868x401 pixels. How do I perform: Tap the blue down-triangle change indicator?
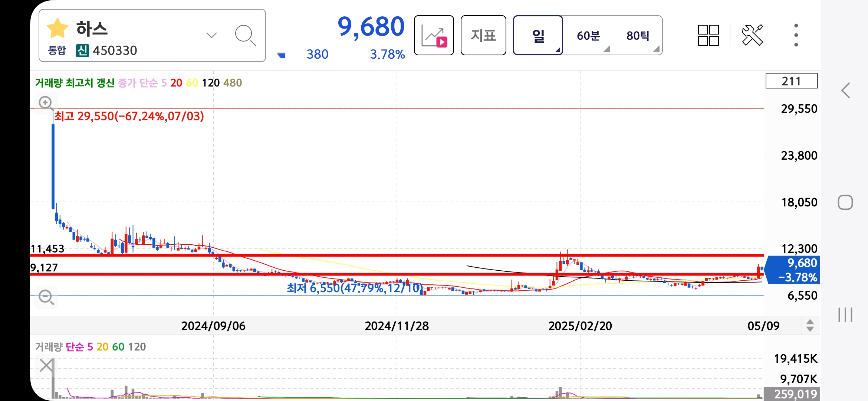[x=282, y=55]
